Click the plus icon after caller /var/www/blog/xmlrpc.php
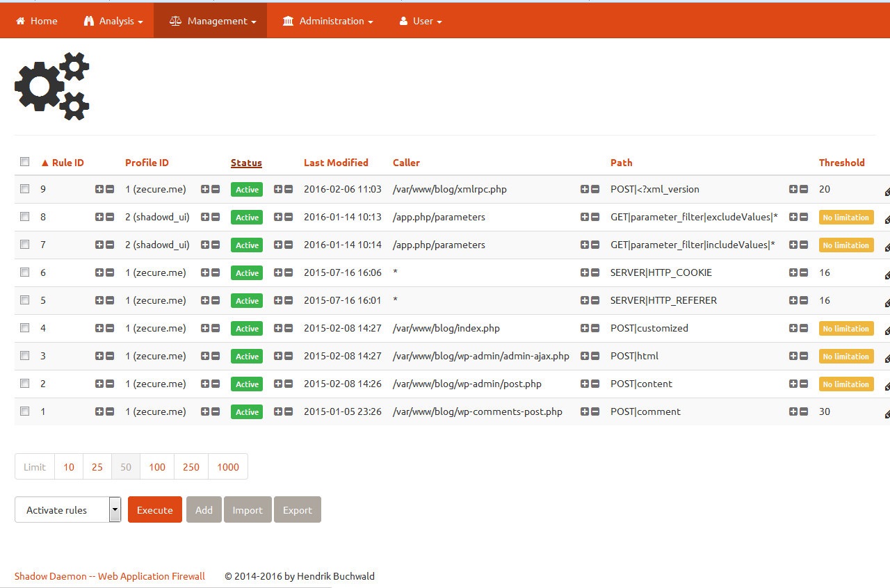890x588 pixels. 585,189
